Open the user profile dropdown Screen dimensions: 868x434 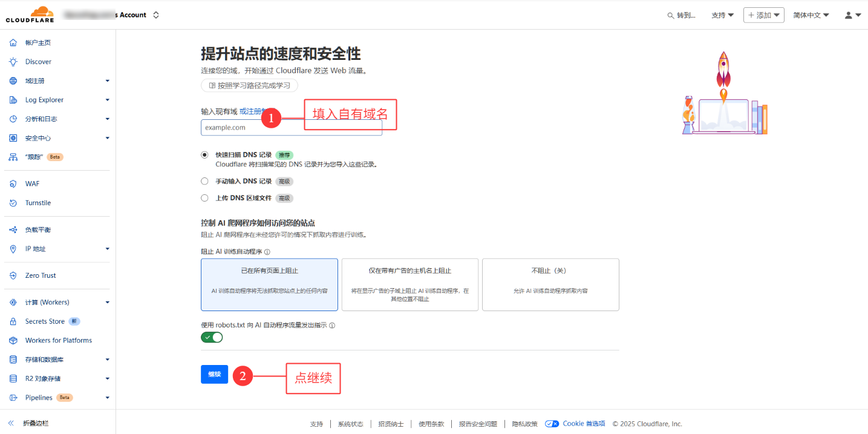click(853, 15)
